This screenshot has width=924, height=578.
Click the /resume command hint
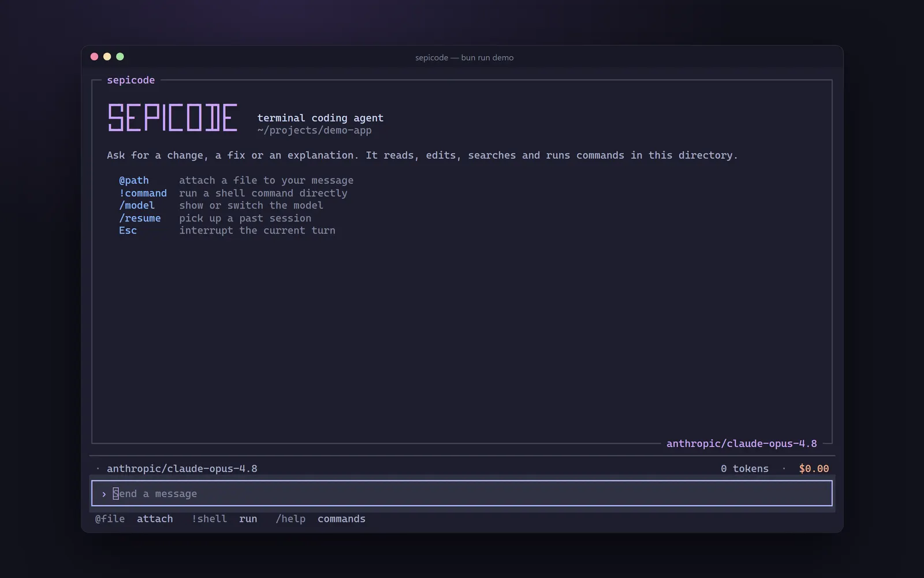pos(140,218)
